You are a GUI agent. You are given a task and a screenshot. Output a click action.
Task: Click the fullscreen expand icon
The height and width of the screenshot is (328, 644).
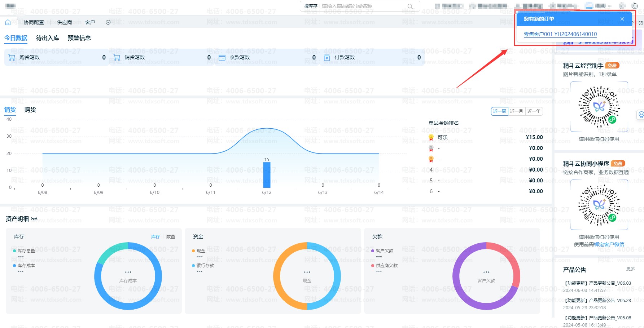(640, 23)
